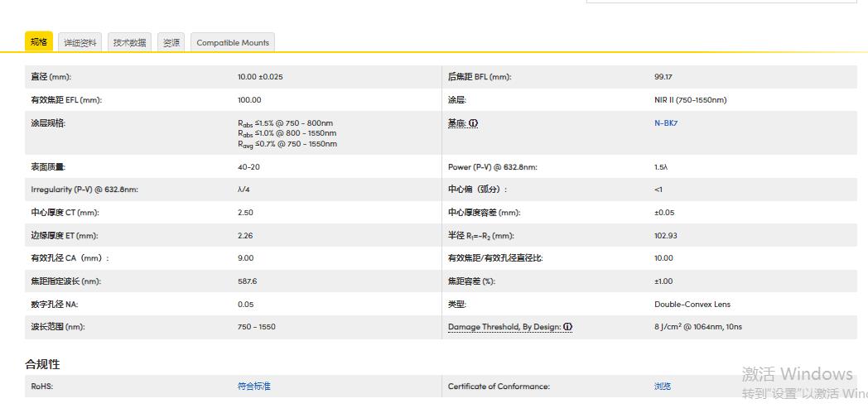Click the info icon beside 基底
The width and height of the screenshot is (868, 413).
(473, 123)
